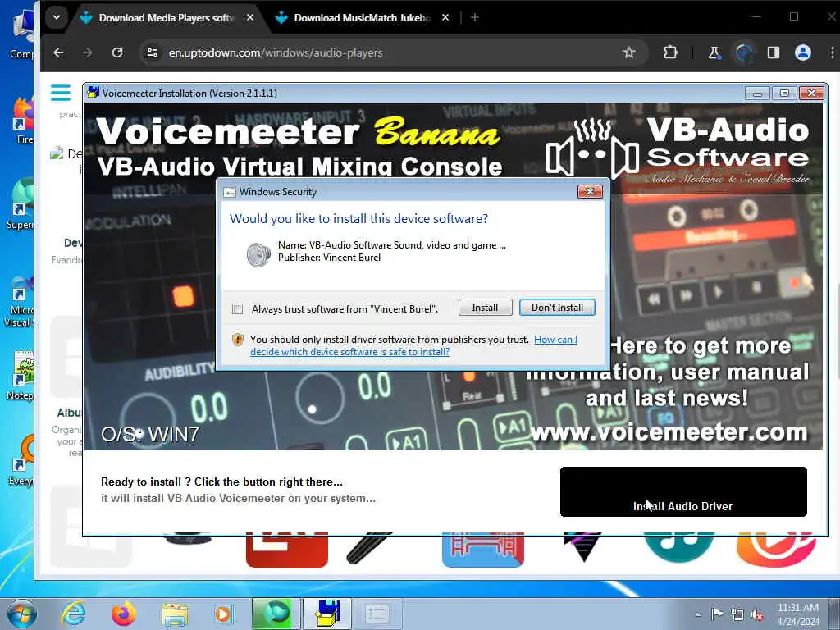Open 'How can I decide which device software' link

413,345
